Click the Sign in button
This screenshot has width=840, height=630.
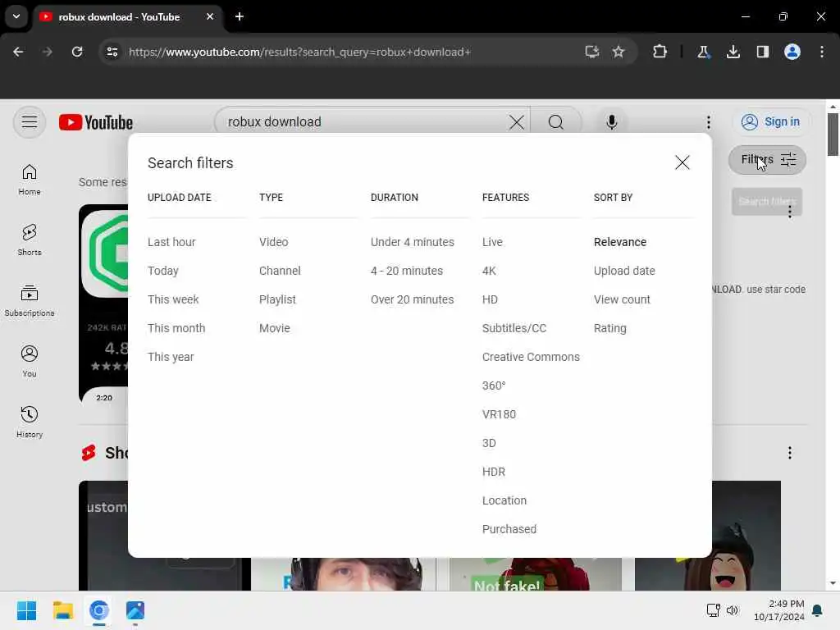(x=771, y=122)
